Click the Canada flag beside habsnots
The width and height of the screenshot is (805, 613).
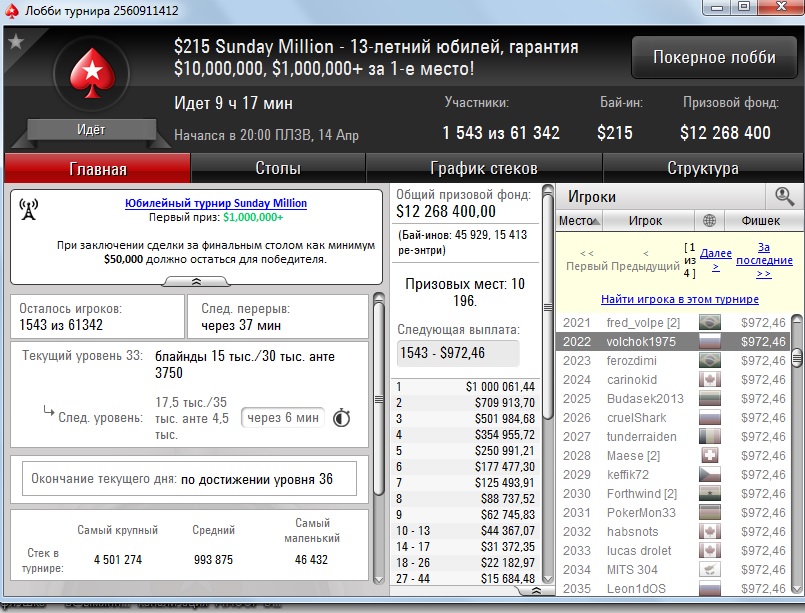[710, 531]
